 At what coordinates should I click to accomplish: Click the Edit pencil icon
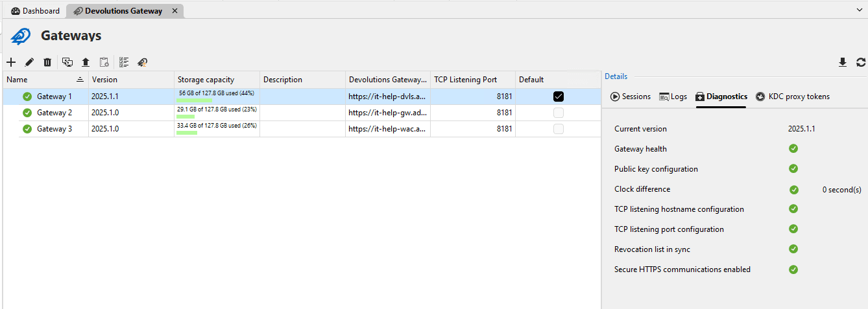coord(29,62)
